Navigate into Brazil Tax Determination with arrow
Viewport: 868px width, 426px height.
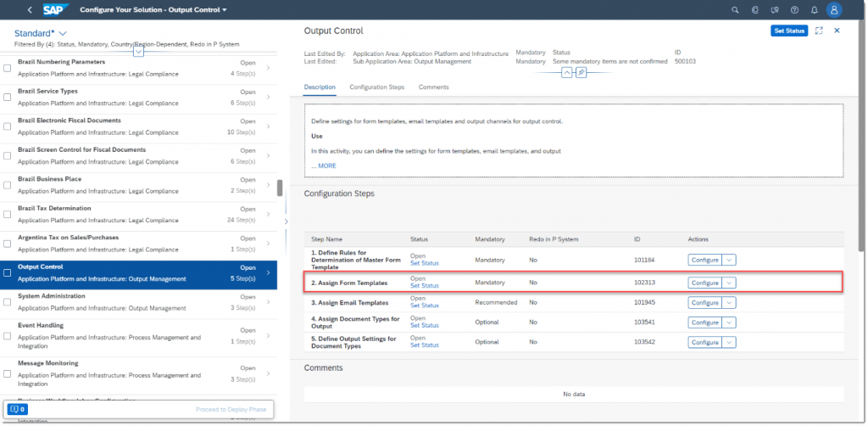click(x=268, y=215)
